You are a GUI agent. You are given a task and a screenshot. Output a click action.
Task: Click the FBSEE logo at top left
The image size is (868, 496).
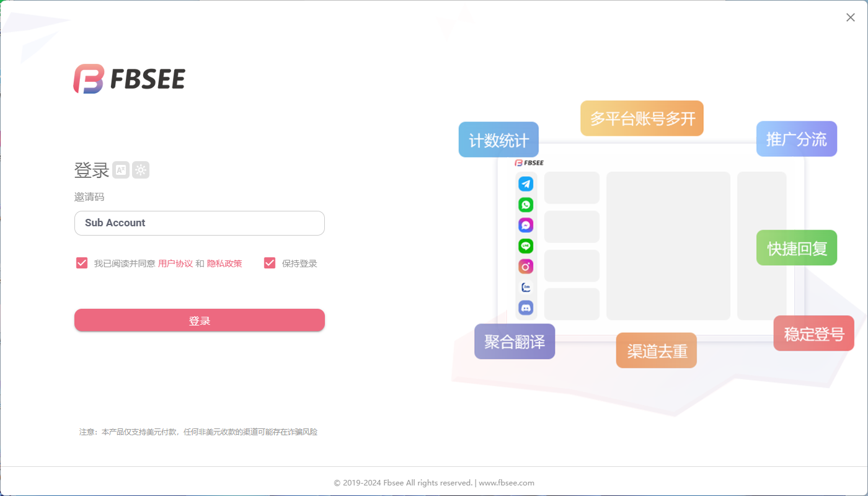pyautogui.click(x=129, y=79)
